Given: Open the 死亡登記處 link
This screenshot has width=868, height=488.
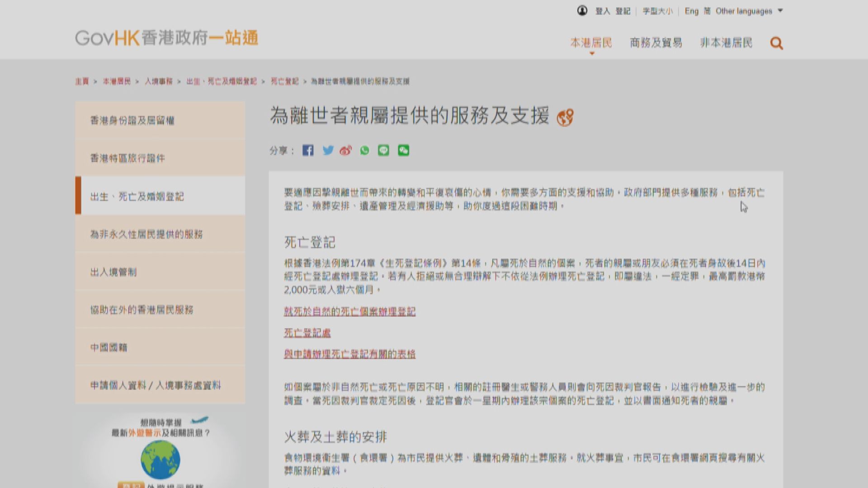Looking at the screenshot, I should pyautogui.click(x=307, y=333).
